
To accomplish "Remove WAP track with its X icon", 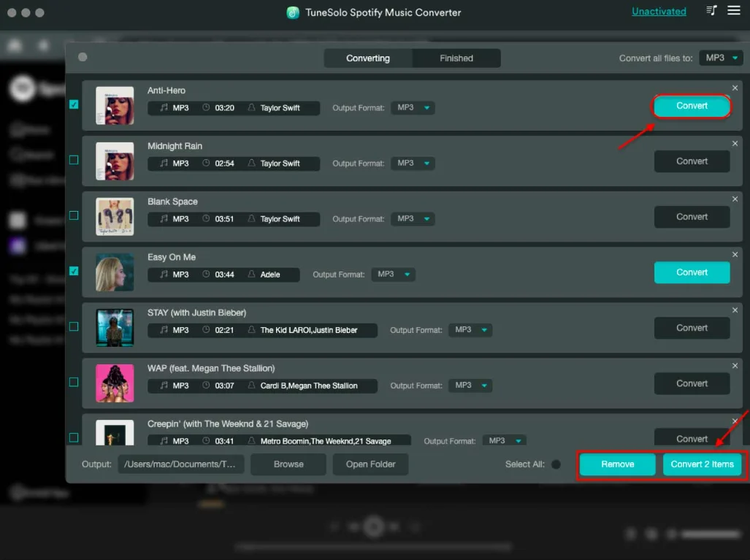I will (735, 365).
